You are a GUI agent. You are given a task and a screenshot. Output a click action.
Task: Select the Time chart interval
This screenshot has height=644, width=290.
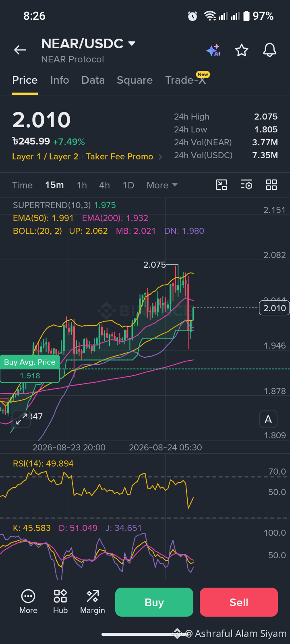22,185
